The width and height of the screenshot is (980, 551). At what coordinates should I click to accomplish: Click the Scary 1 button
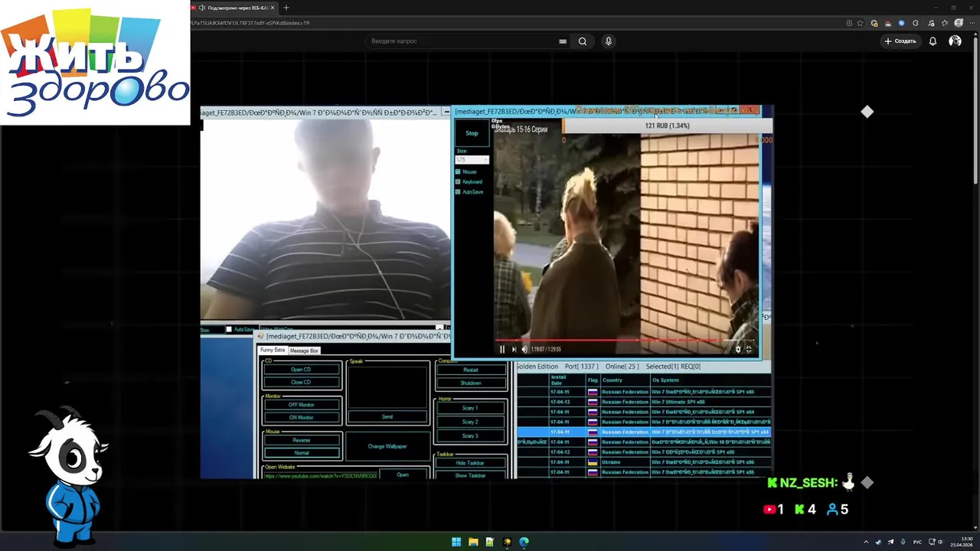click(470, 408)
